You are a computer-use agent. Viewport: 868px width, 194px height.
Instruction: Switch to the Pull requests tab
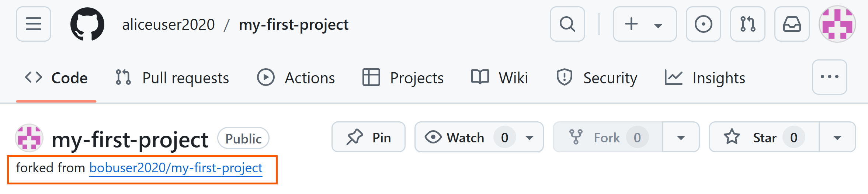172,78
